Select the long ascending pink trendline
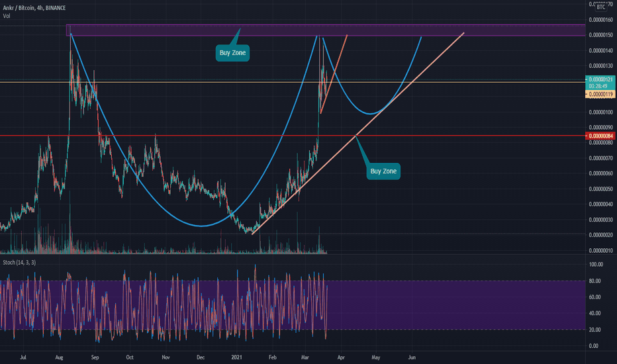The height and width of the screenshot is (364, 617). (358, 134)
